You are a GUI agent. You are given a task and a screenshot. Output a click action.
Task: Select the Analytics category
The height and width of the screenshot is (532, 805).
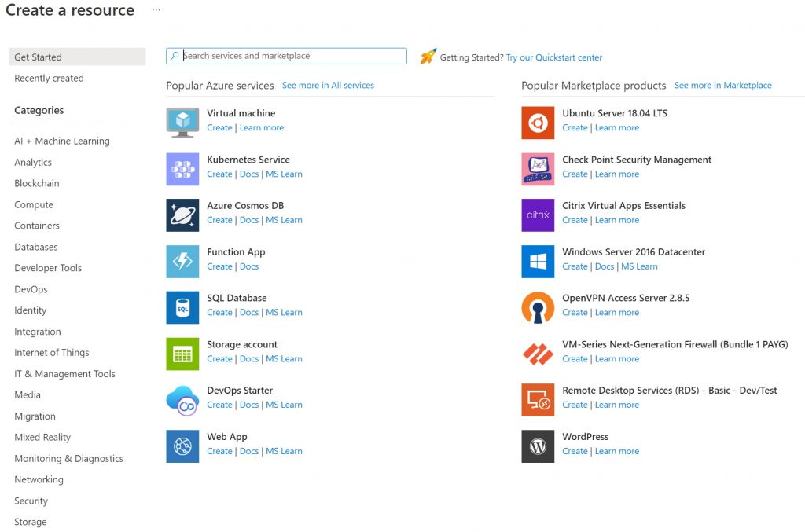(x=33, y=162)
